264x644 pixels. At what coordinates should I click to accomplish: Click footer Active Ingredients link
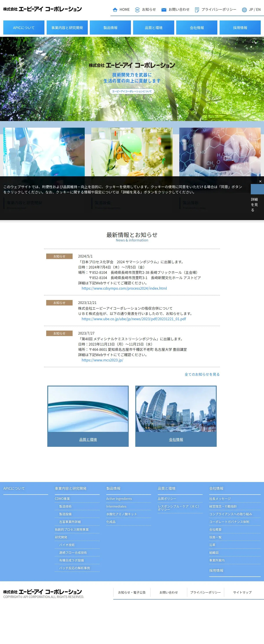[119, 499]
